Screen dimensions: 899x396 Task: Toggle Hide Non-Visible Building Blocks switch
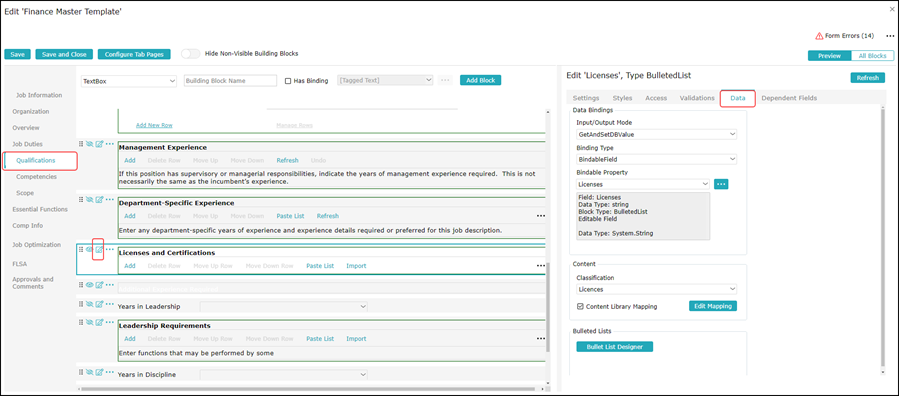coord(190,54)
